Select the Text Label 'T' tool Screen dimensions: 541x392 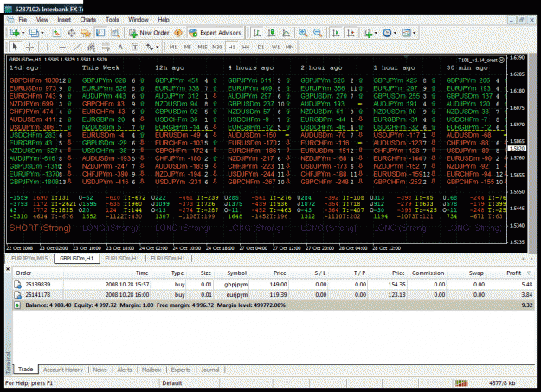coord(135,47)
